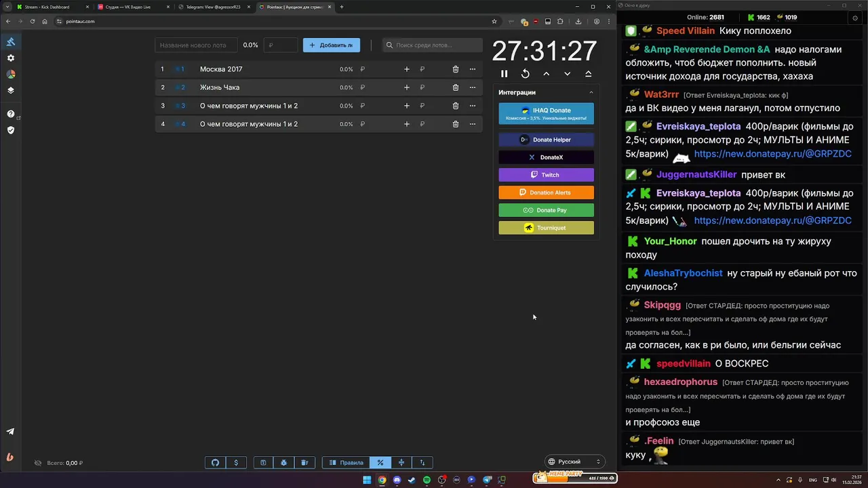Open Spotify from the taskbar
868x488 pixels.
tap(427, 480)
